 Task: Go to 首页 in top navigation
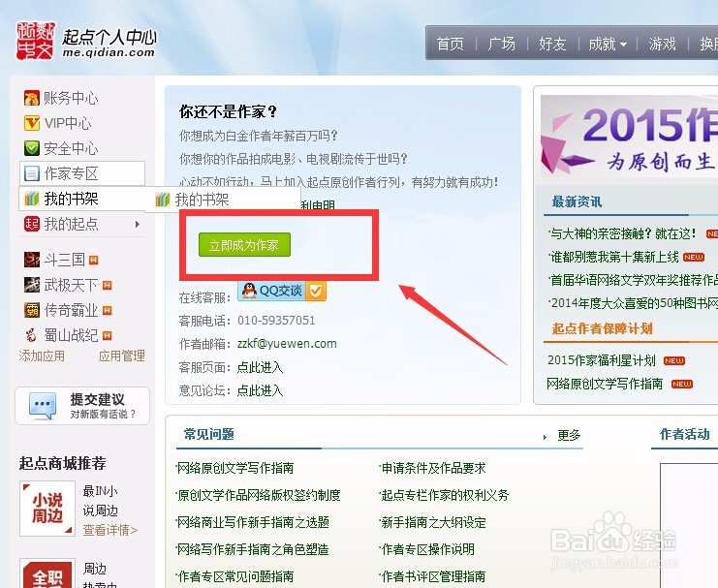tap(450, 44)
